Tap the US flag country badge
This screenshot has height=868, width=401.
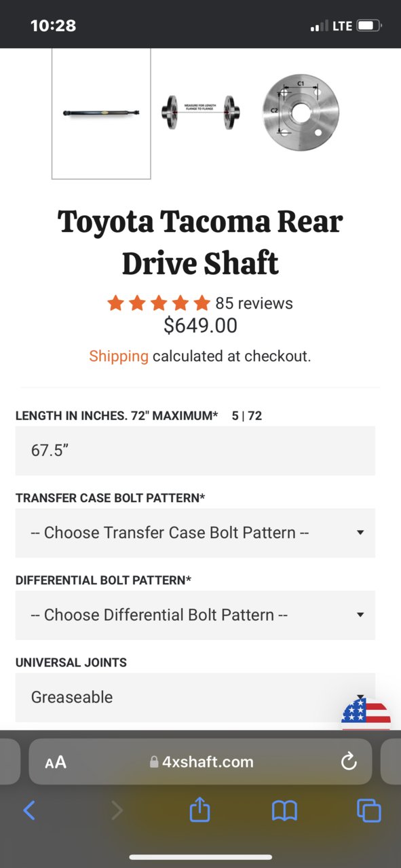click(x=366, y=714)
